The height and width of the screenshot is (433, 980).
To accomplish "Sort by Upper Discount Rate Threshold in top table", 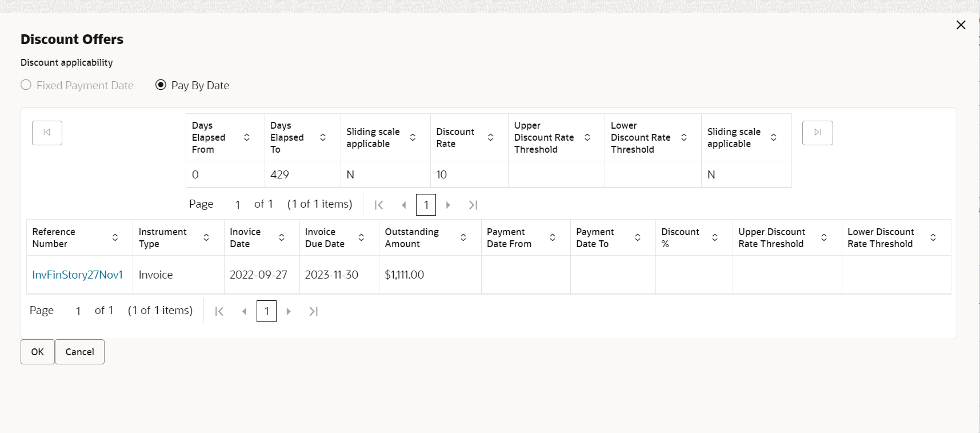I will (x=587, y=137).
